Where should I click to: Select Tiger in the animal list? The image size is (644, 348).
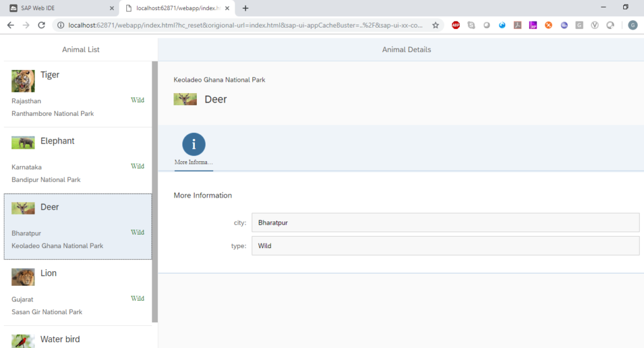[x=77, y=94]
